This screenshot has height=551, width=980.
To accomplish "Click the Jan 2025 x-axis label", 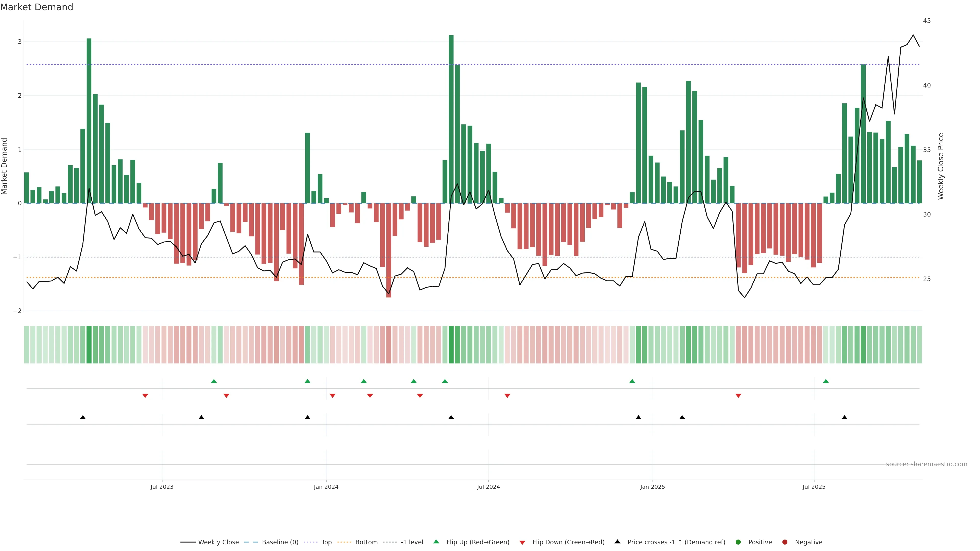I will click(653, 487).
